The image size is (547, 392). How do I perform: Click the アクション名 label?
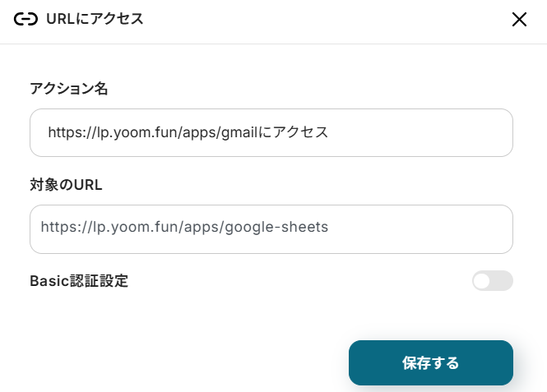69,89
